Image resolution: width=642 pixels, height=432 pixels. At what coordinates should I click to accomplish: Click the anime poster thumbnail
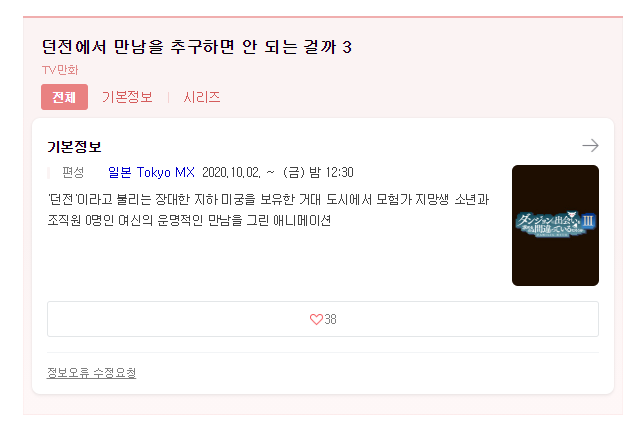click(x=555, y=225)
